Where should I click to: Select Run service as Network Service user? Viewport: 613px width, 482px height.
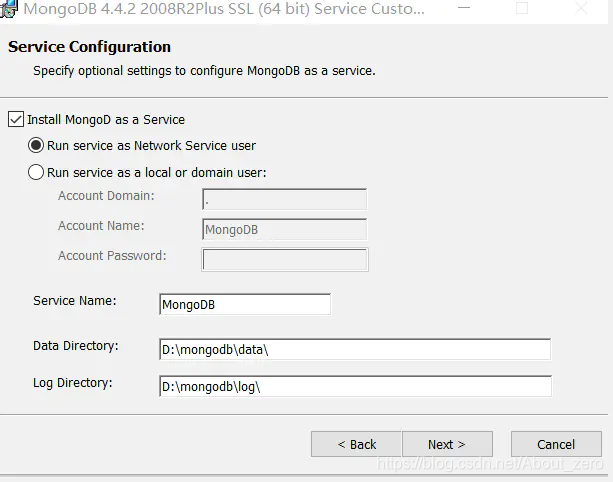pyautogui.click(x=36, y=145)
